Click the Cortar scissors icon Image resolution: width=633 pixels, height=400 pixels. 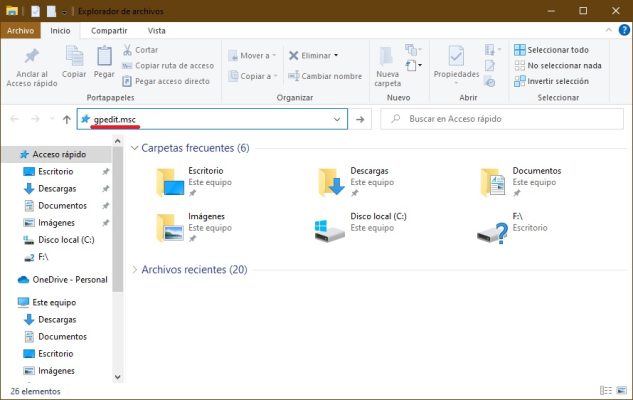point(128,50)
